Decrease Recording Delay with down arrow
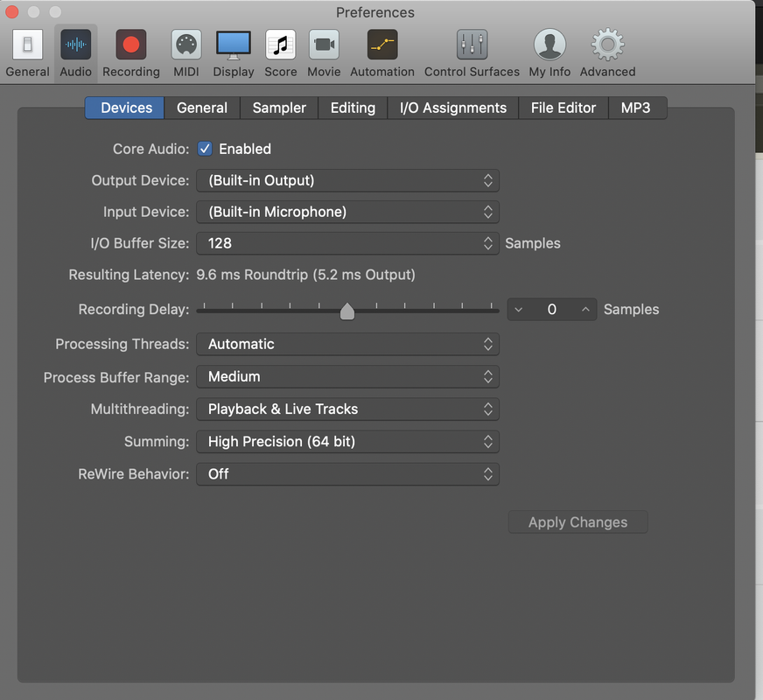The image size is (763, 700). pyautogui.click(x=519, y=310)
